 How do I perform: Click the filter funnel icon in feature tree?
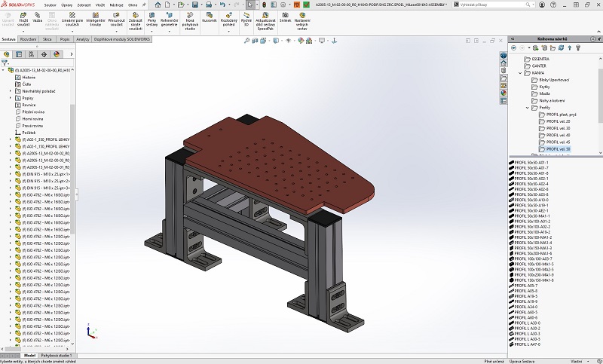[5, 63]
